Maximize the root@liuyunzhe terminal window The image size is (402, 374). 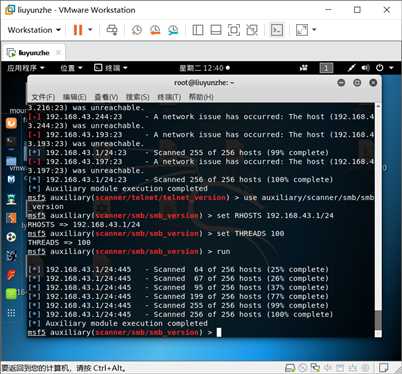(357, 83)
